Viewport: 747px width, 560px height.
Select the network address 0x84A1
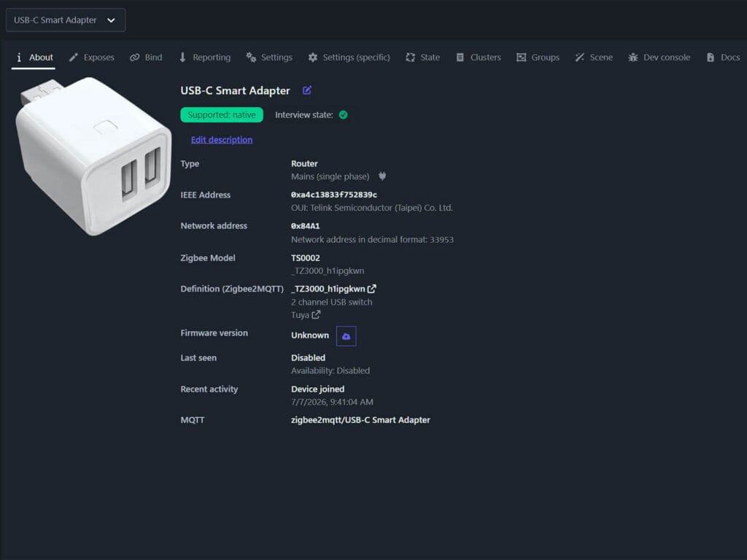(x=306, y=226)
